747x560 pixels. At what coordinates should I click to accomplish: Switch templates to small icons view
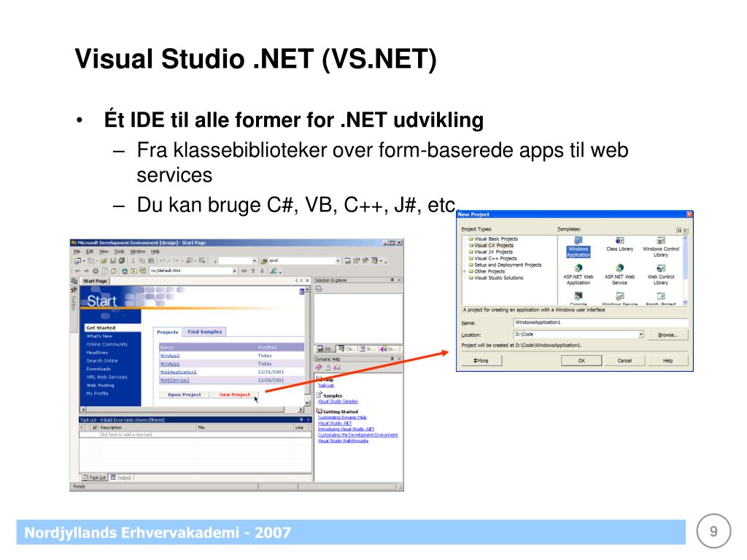pyautogui.click(x=685, y=230)
